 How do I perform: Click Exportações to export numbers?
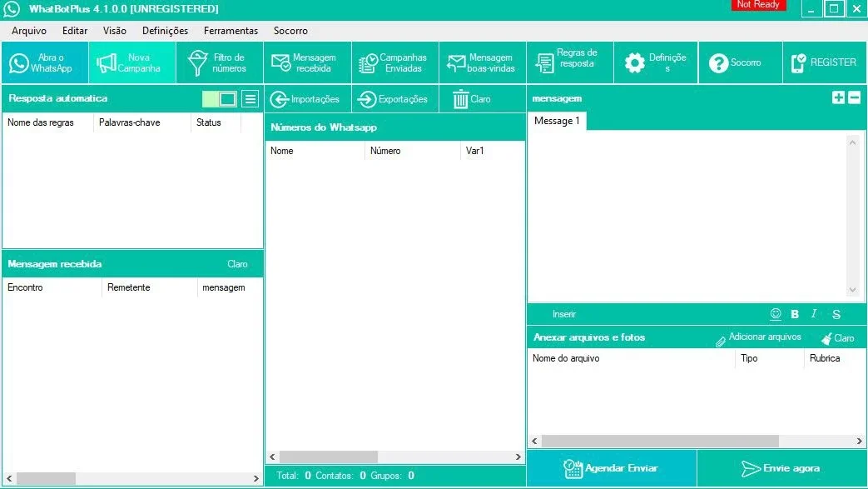click(x=395, y=99)
